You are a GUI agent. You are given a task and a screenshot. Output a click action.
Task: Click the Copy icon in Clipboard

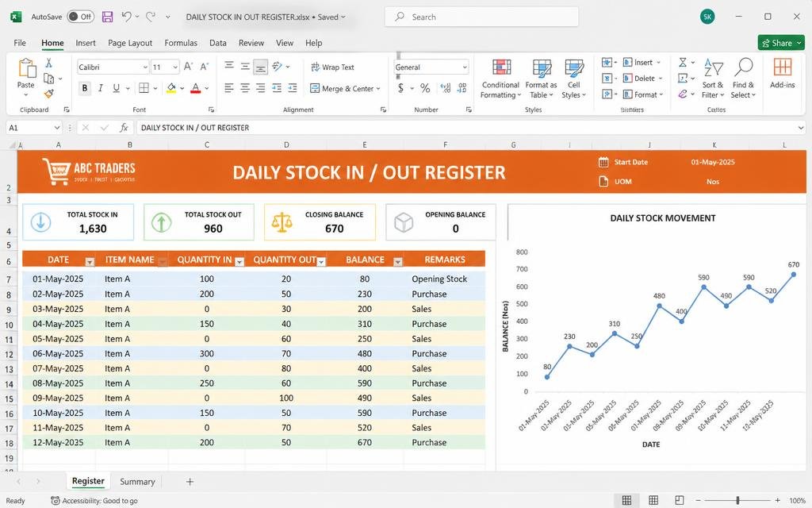tap(48, 79)
